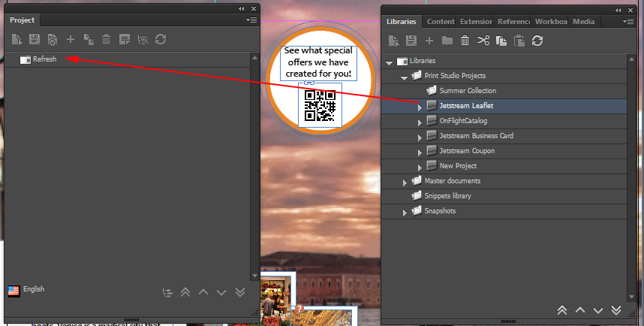Click refresh arrows icon in Libraries panel
Image resolution: width=644 pixels, height=326 pixels.
point(537,41)
